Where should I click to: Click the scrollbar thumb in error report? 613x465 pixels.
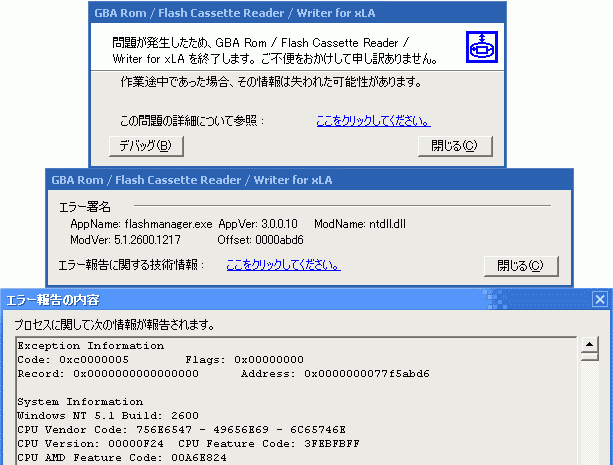(x=590, y=357)
